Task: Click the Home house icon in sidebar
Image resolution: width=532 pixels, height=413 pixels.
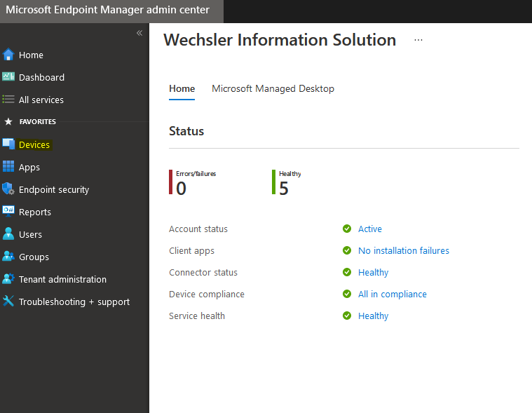Action: pyautogui.click(x=8, y=55)
